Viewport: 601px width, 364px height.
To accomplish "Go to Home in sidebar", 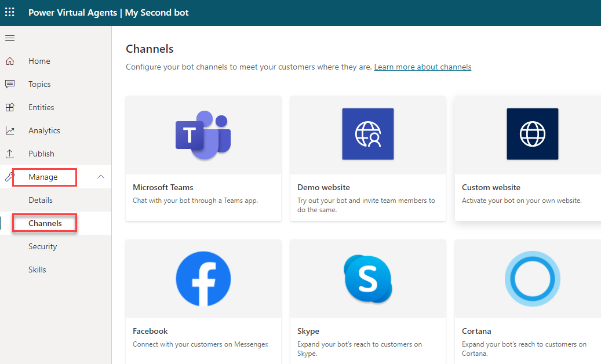I will point(39,61).
